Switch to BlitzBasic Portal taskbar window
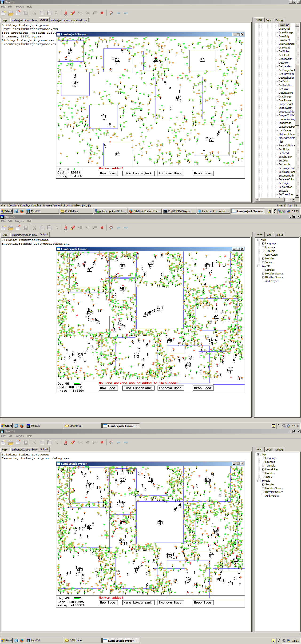The width and height of the screenshot is (301, 644). 145,211
